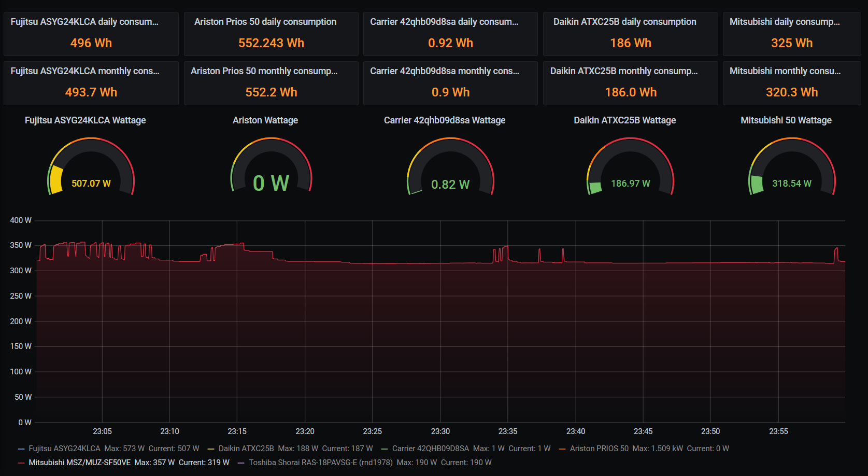
Task: Click Toshiba Current: 190 W legend value
Action: pyautogui.click(x=466, y=463)
